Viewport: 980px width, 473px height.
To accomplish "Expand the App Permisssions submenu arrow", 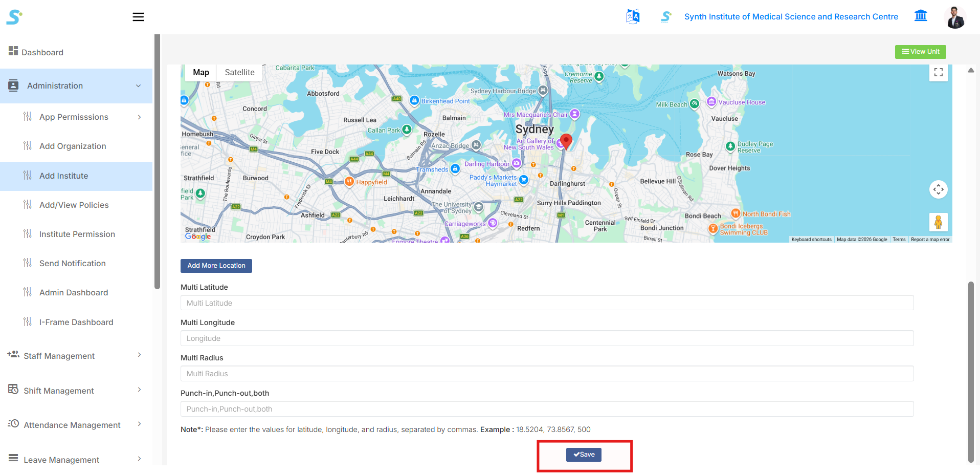I will [139, 117].
